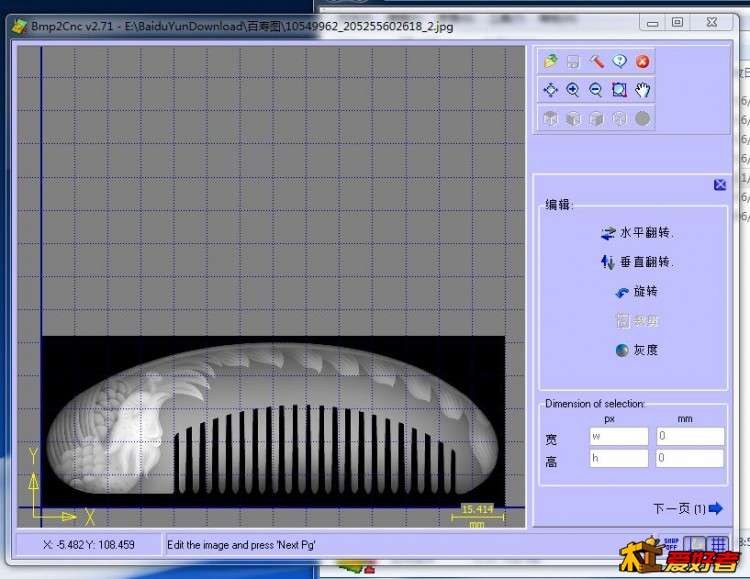Select the zoom window region tool
Screen dimensions: 750x579
click(x=619, y=90)
